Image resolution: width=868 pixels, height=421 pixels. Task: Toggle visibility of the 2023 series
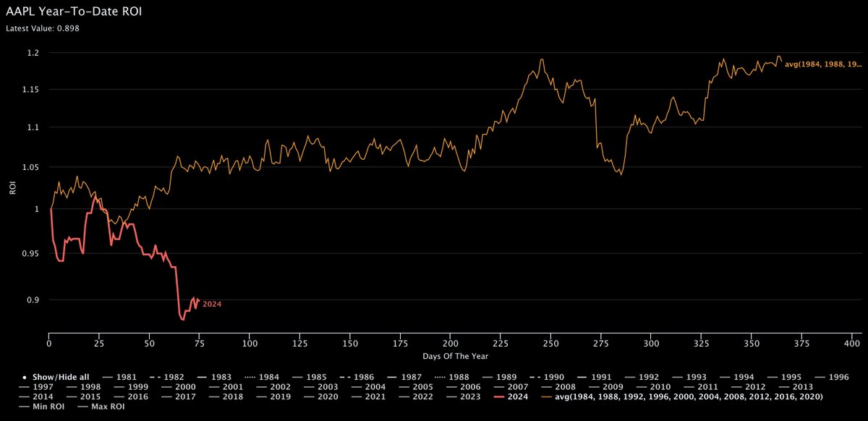click(x=467, y=396)
